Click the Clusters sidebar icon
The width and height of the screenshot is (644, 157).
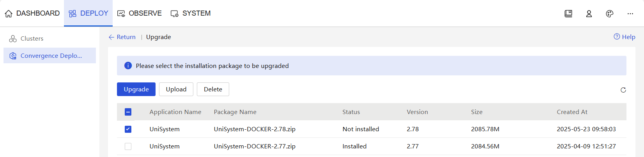point(13,39)
